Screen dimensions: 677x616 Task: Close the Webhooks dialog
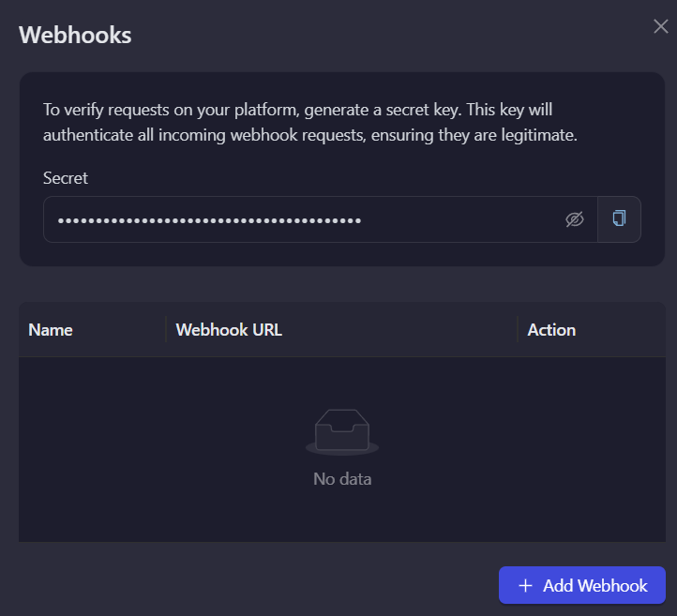661,26
